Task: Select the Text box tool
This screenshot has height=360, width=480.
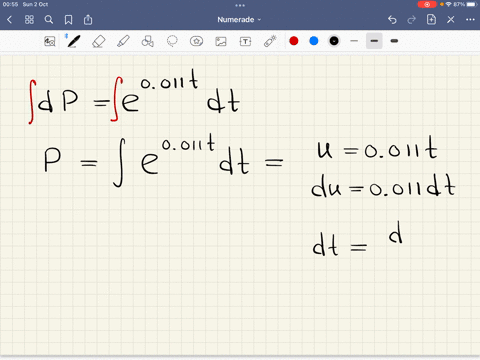Action: [245, 41]
